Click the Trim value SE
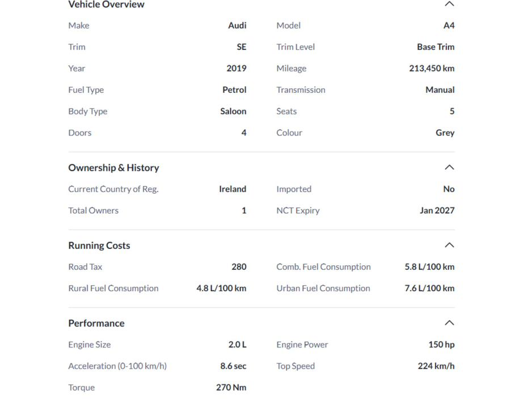Image resolution: width=532 pixels, height=399 pixels. point(240,46)
